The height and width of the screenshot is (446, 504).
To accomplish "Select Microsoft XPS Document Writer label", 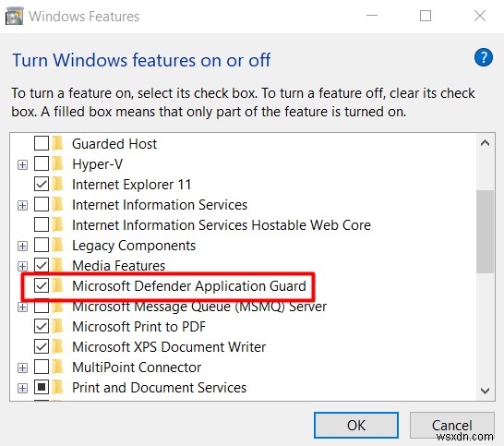I will (169, 347).
